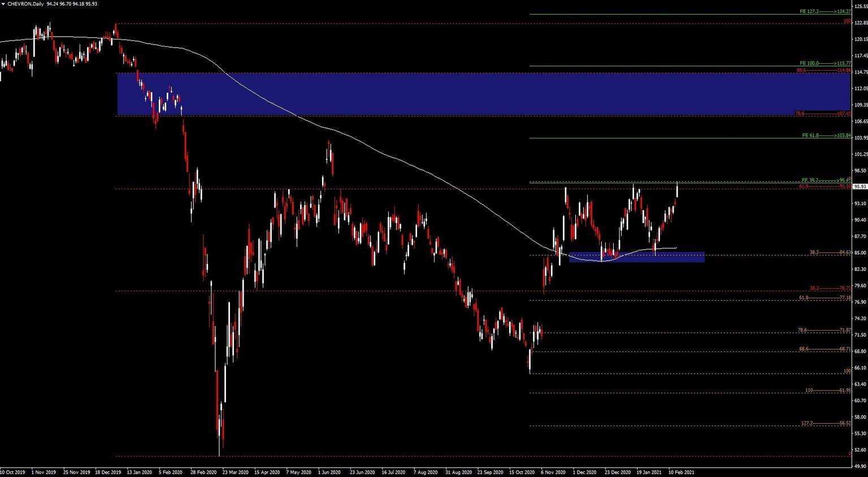
Task: Select the 78.6 retracement line at 107.45
Action: coord(800,114)
